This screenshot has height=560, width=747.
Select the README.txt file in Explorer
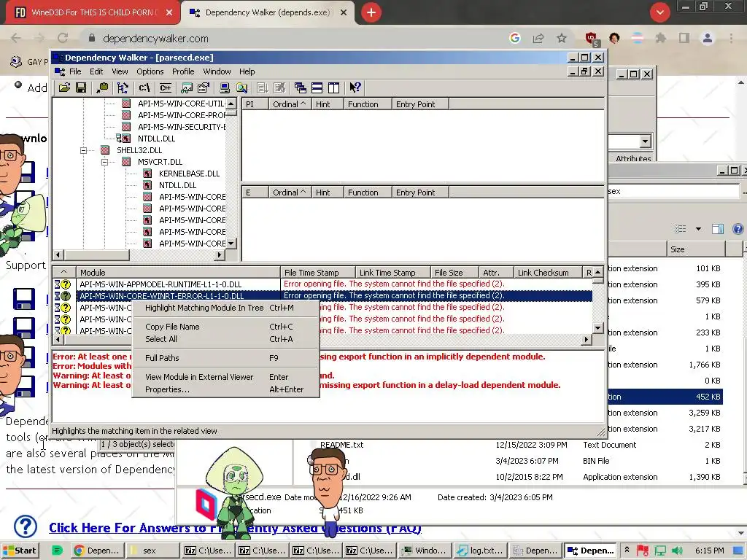[341, 445]
